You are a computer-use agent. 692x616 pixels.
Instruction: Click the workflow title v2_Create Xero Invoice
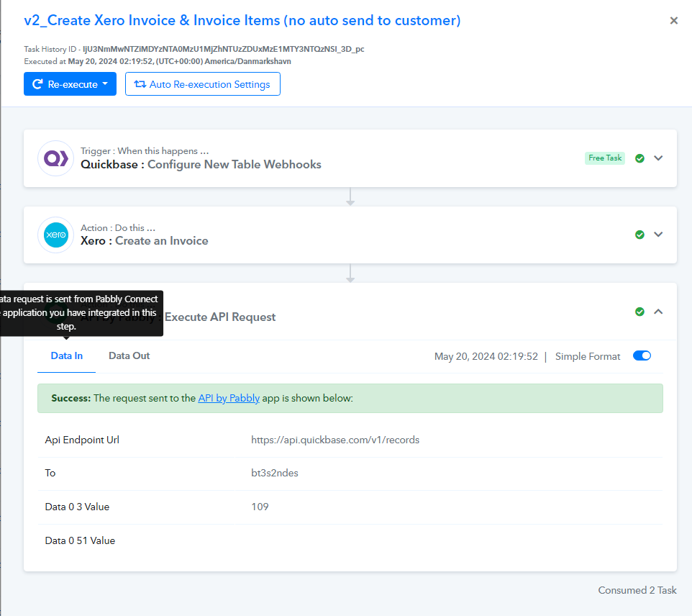pyautogui.click(x=242, y=20)
